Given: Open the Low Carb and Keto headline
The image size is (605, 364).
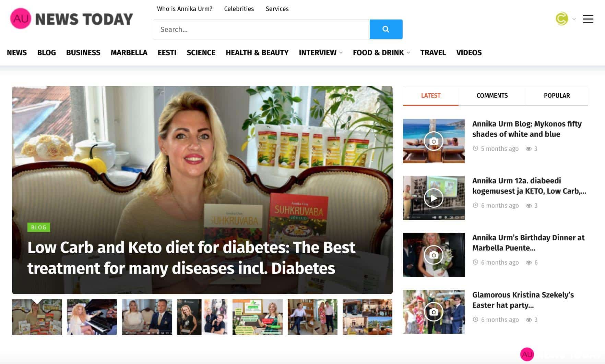Looking at the screenshot, I should (x=191, y=257).
